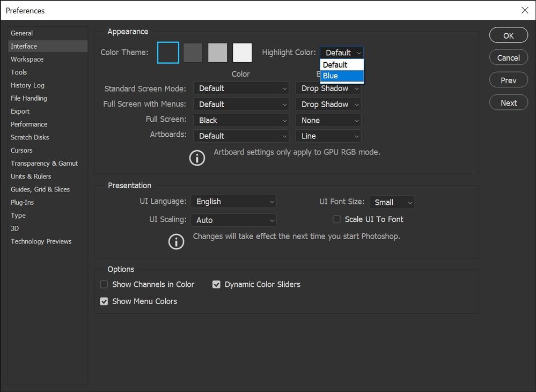Uncheck Show Menu Colors
Screen dimensions: 536x392
[x=104, y=301]
